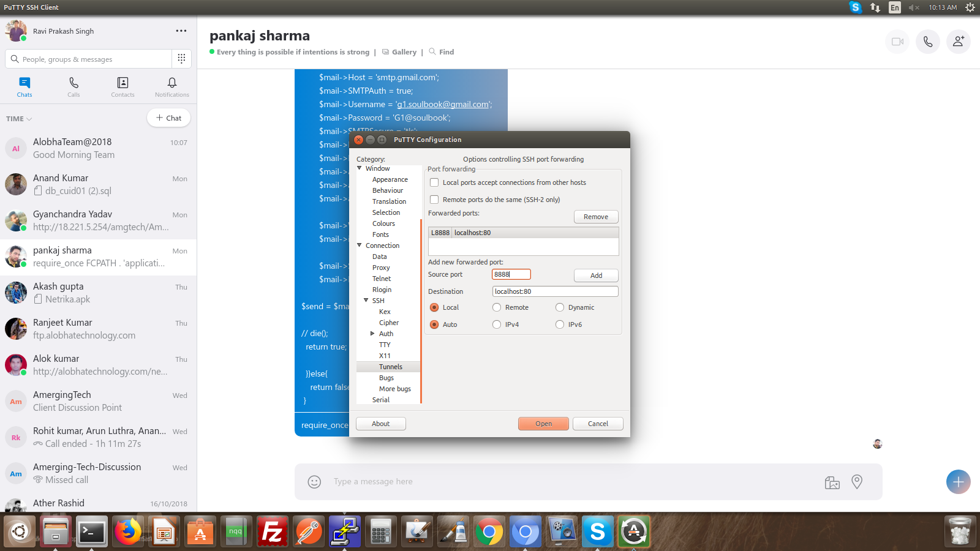
Task: Open Skype from the dock
Action: (x=597, y=531)
